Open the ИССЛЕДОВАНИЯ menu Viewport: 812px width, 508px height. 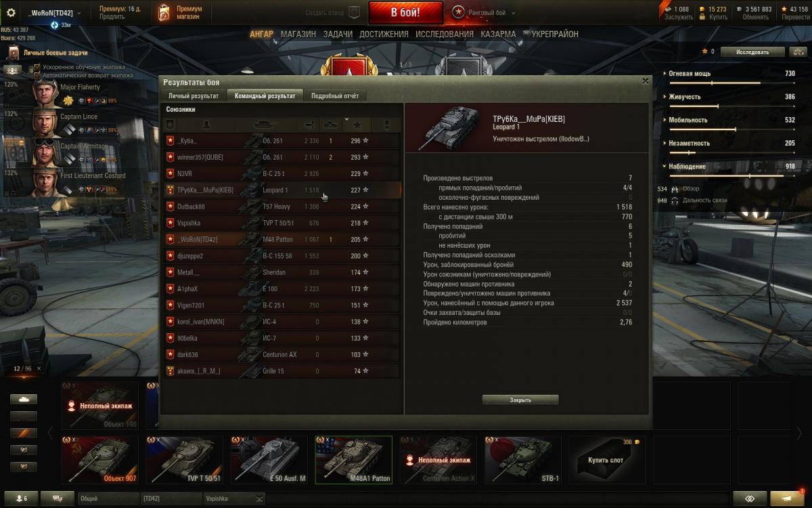click(x=445, y=34)
